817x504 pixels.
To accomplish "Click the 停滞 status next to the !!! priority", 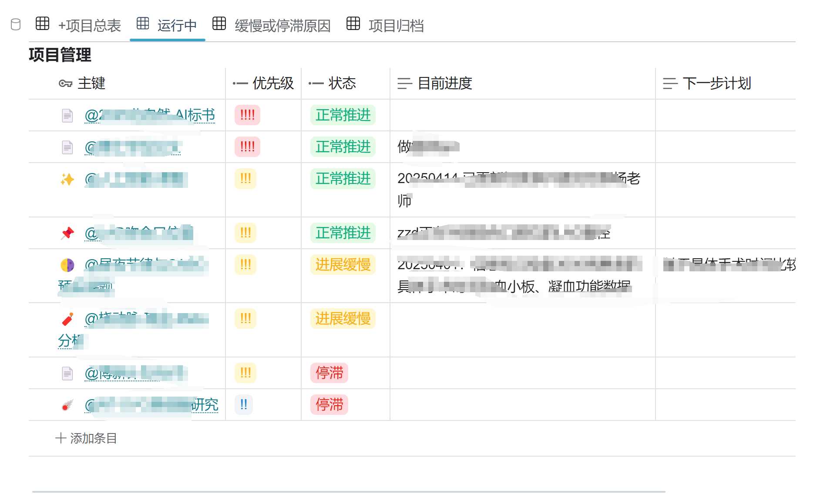I will pos(329,373).
